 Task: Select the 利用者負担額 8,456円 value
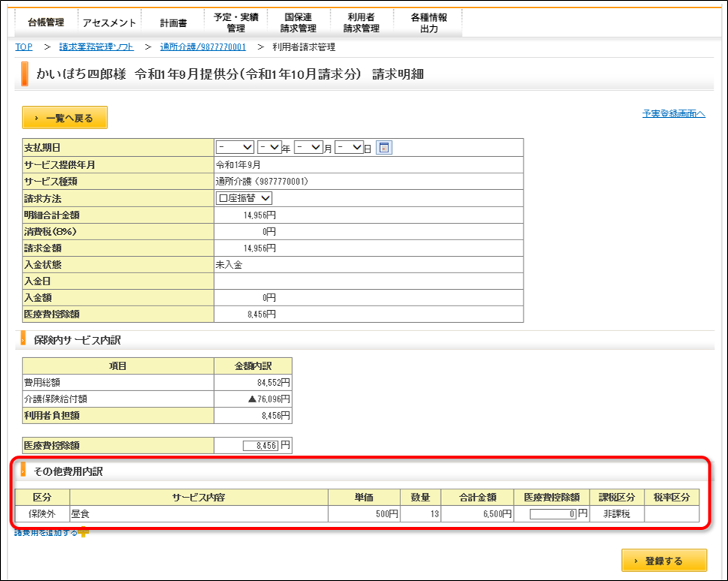(x=276, y=415)
